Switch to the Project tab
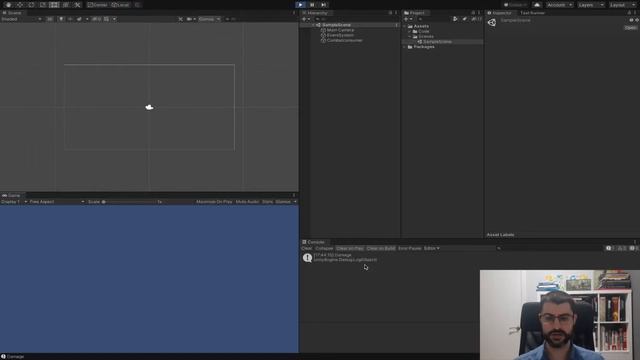This screenshot has height=360, width=640. coord(415,13)
